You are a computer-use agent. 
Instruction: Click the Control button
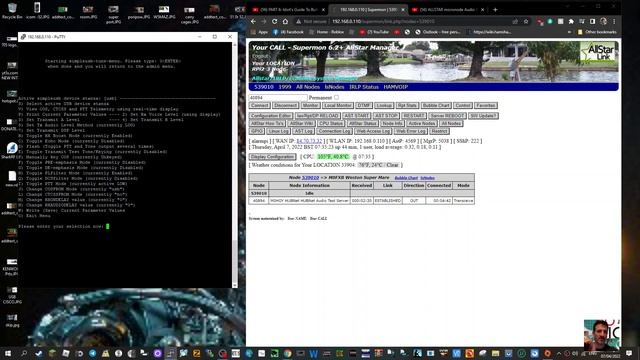[x=463, y=105]
